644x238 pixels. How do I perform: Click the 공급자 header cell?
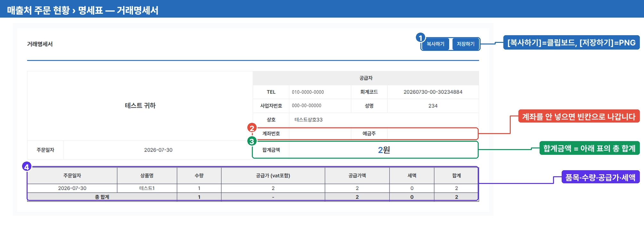(x=366, y=78)
